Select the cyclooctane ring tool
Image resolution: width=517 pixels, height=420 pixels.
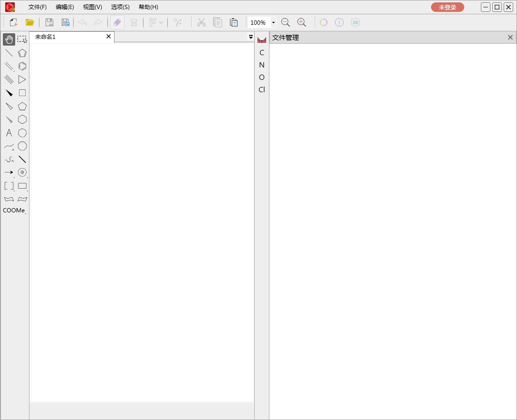(22, 146)
